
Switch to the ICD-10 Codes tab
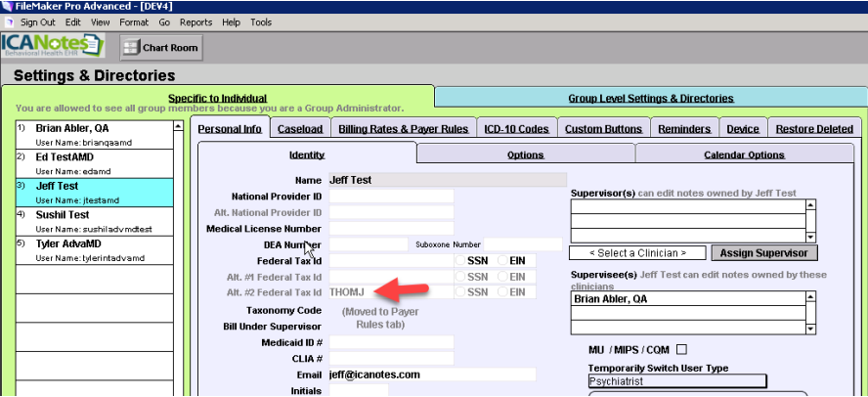pos(519,129)
